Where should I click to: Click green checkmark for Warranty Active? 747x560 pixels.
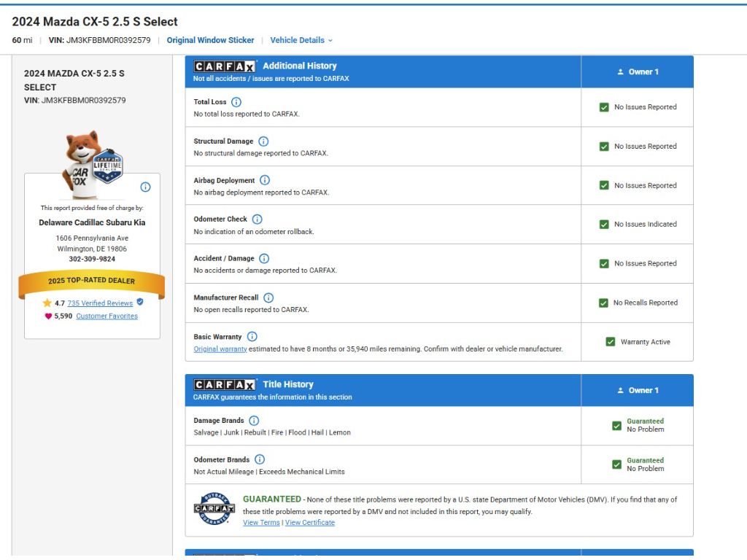tap(611, 342)
